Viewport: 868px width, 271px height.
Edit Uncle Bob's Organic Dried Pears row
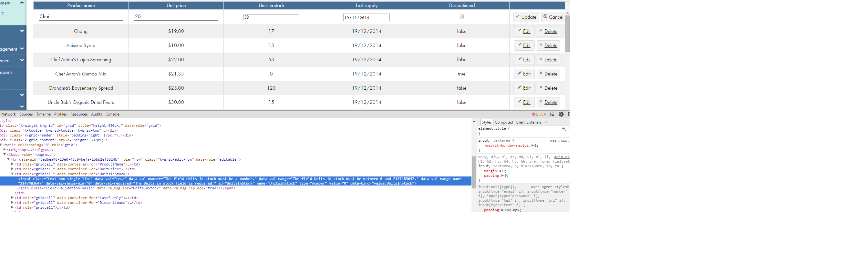tap(524, 102)
